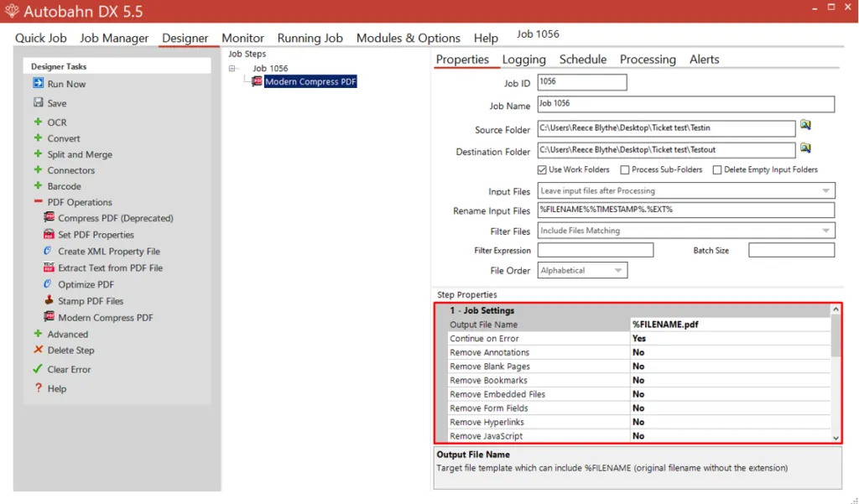Browse for the Source Folder
Viewport: 859px width, 504px height.
point(805,126)
